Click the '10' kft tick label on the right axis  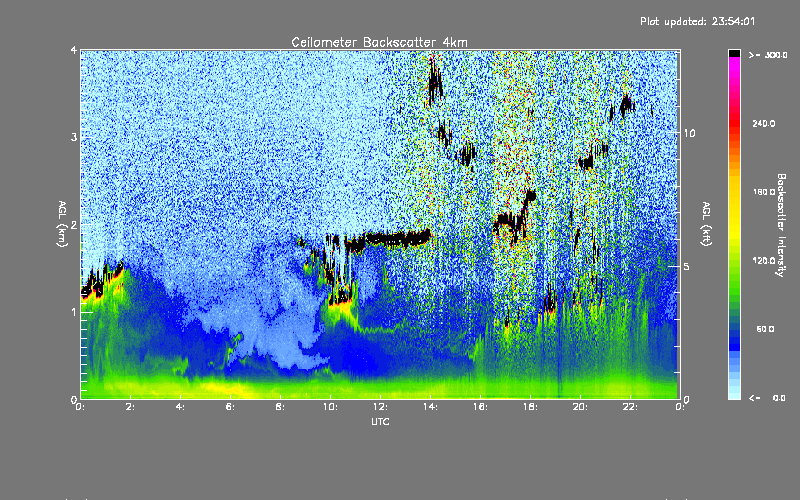[x=689, y=133]
